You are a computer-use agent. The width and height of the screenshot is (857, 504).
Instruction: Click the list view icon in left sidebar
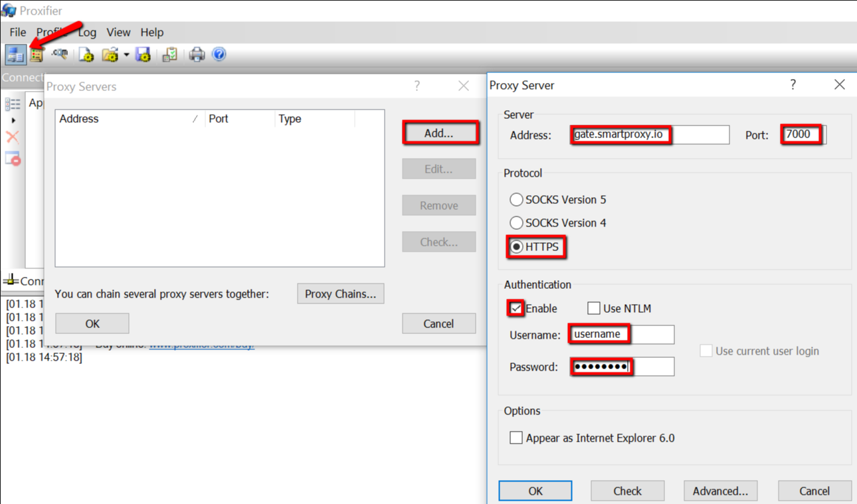tap(13, 104)
